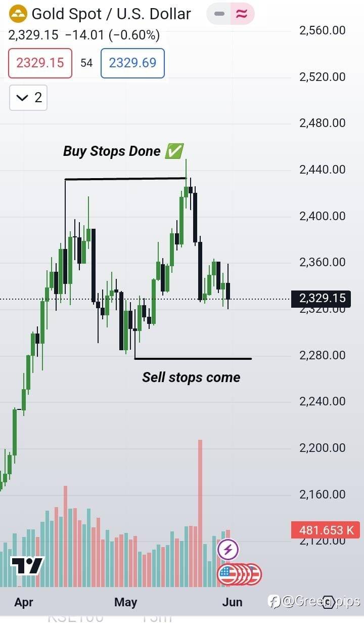Open the Gold Spot / U.S. Dollar symbol selector
This screenshot has height=623, width=364.
(x=111, y=14)
